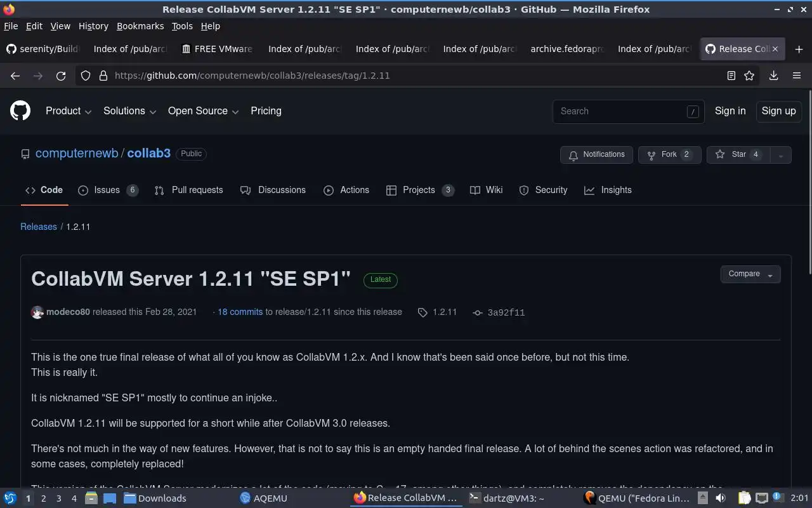Expand the Solutions dropdown menu
This screenshot has width=812, height=508.
129,111
